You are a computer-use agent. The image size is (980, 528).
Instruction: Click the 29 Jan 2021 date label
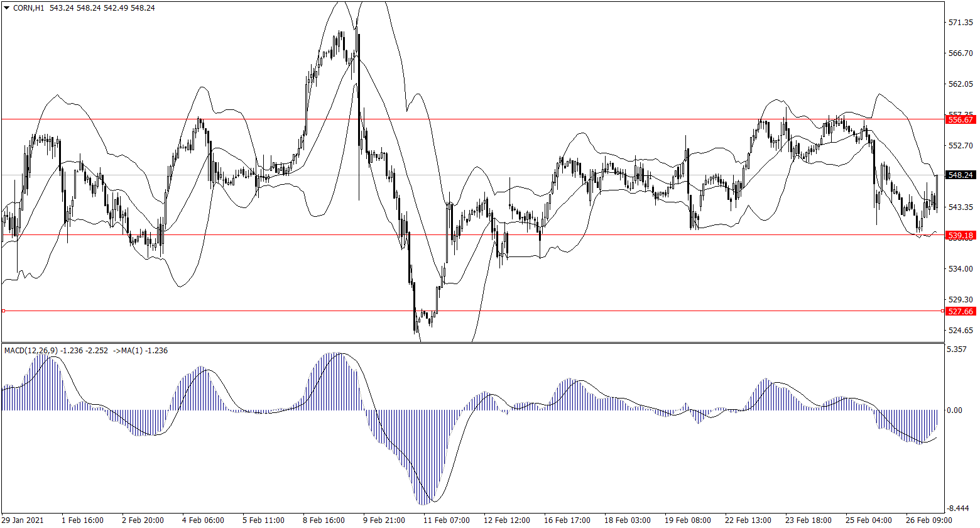tap(24, 520)
